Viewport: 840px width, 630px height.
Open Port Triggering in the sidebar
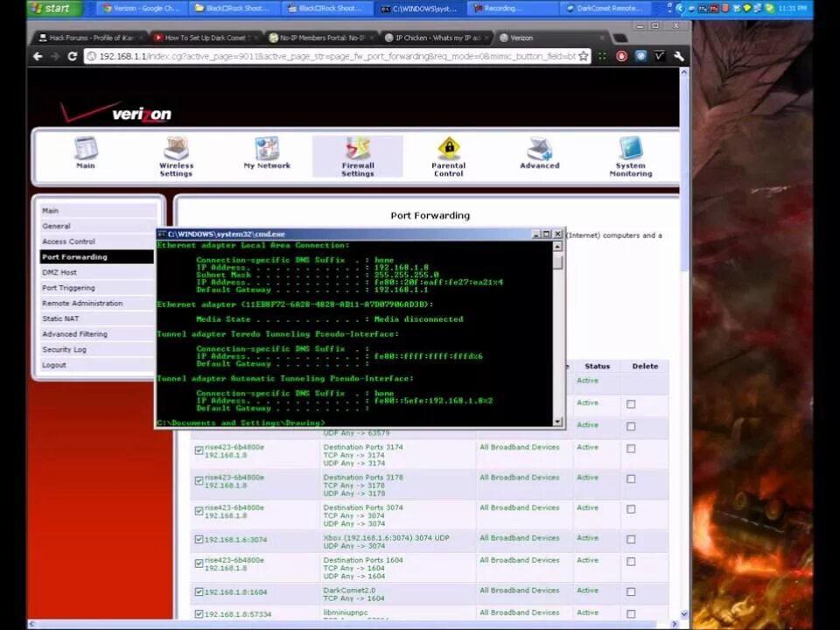coord(98,288)
